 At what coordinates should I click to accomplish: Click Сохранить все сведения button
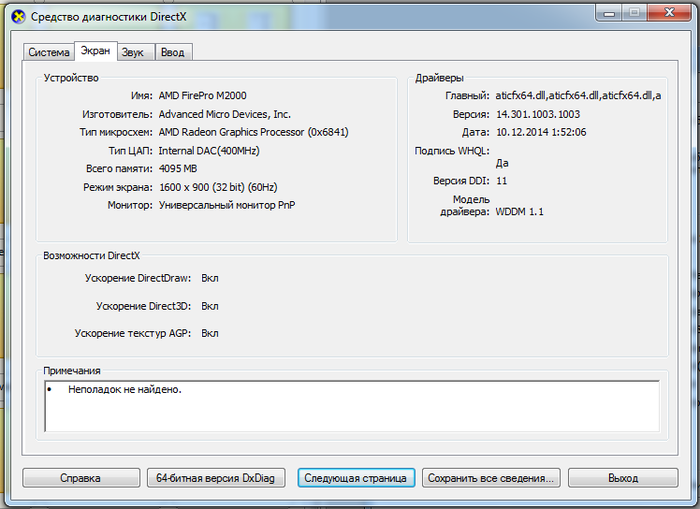pos(491,478)
